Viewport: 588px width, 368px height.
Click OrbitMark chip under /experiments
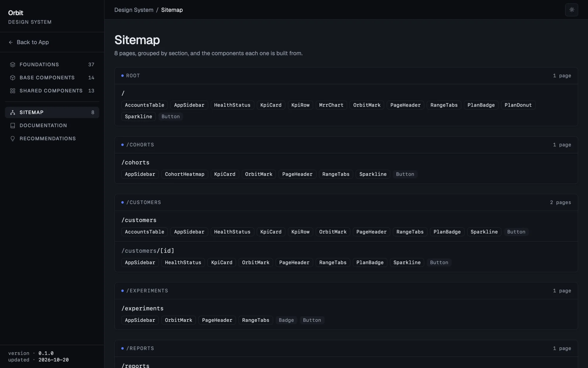coord(178,320)
